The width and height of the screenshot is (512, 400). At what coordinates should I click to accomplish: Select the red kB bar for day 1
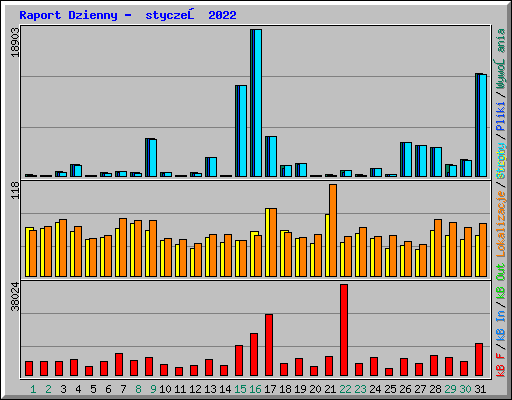tap(29, 368)
